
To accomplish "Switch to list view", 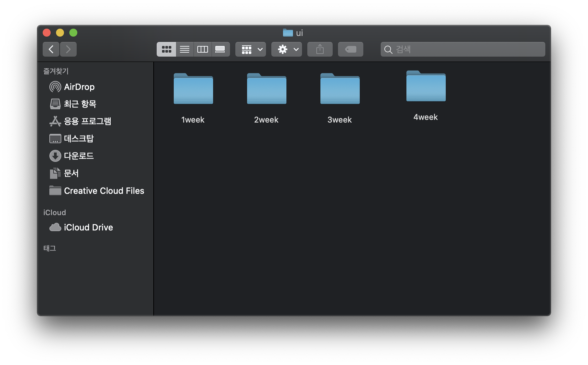I will 185,49.
